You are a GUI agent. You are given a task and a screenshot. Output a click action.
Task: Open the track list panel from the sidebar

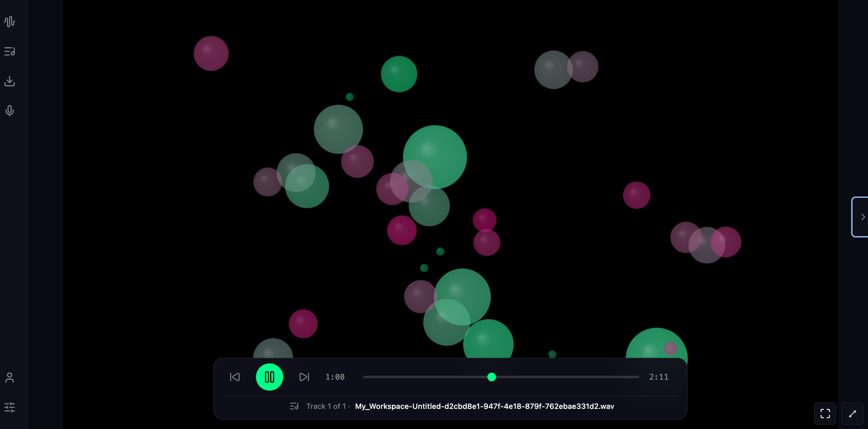tap(10, 51)
